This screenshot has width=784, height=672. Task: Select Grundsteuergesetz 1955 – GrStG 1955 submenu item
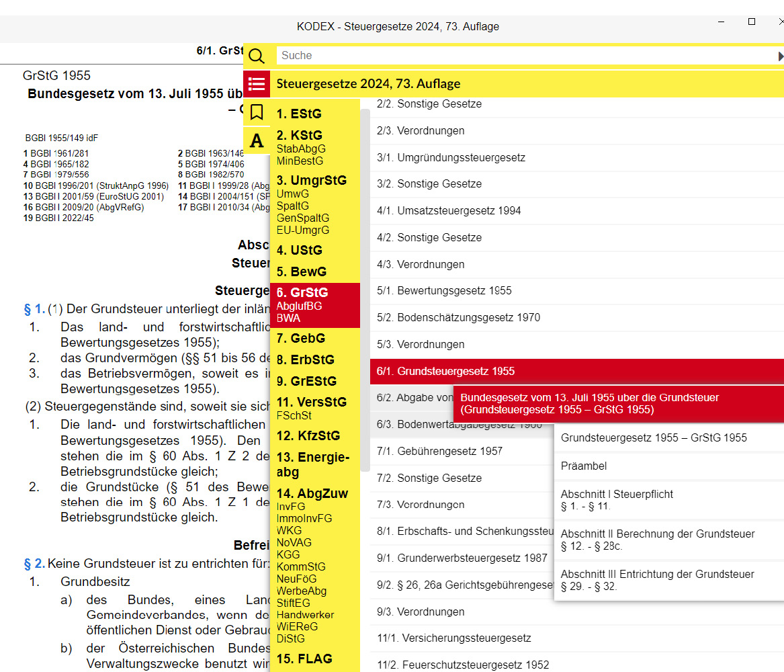click(x=669, y=438)
